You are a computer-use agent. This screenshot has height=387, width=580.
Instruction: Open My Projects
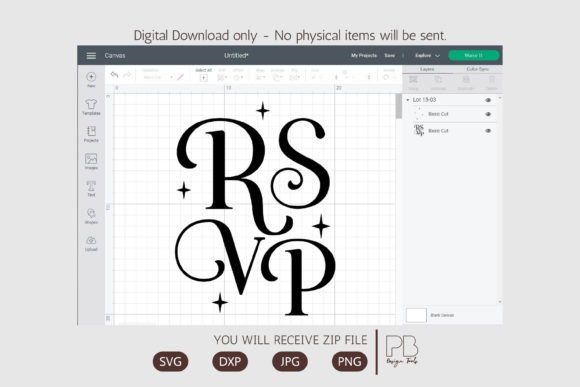click(x=364, y=55)
